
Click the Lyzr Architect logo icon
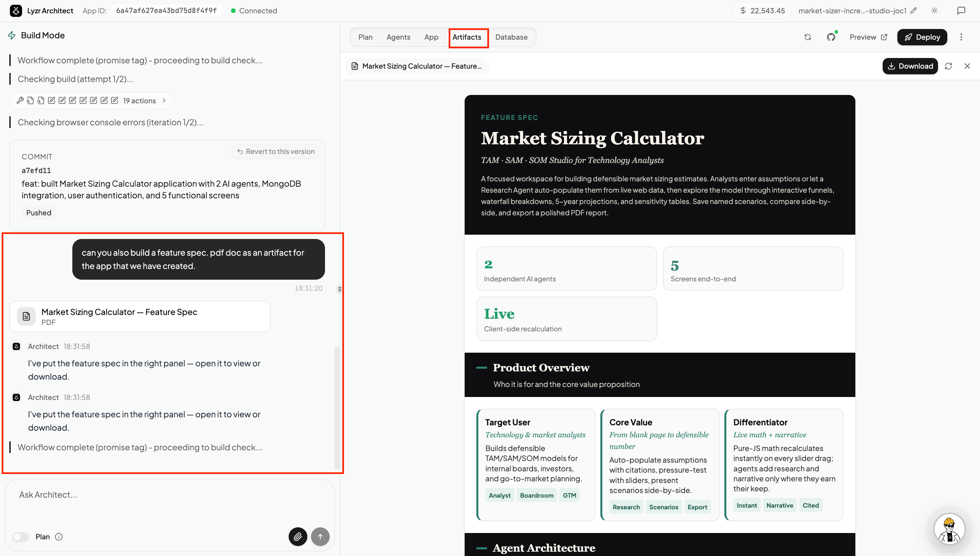click(x=16, y=11)
